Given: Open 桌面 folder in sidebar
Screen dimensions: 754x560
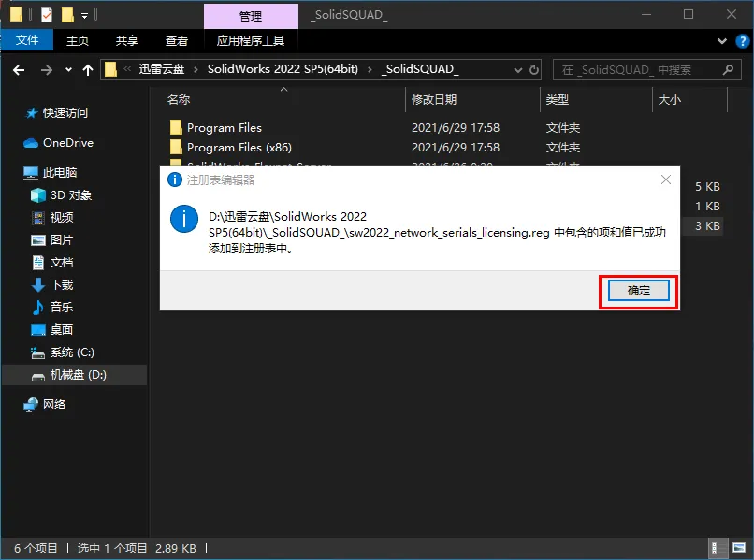Looking at the screenshot, I should [62, 330].
